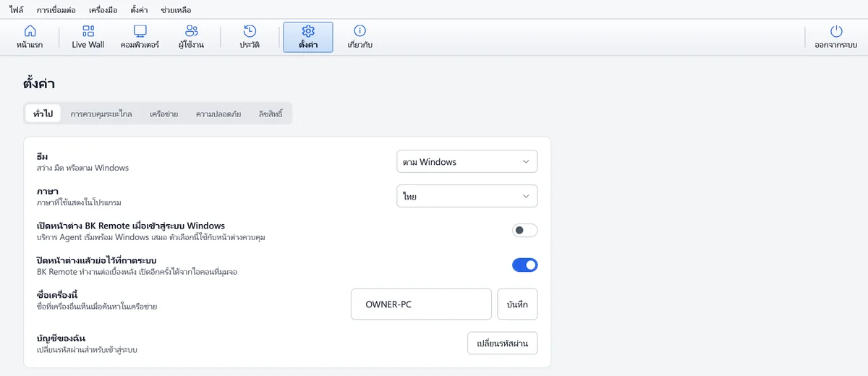Enable open BK Remote window on Windows sign-in
Screen dimensions: 868x376
pyautogui.click(x=525, y=231)
